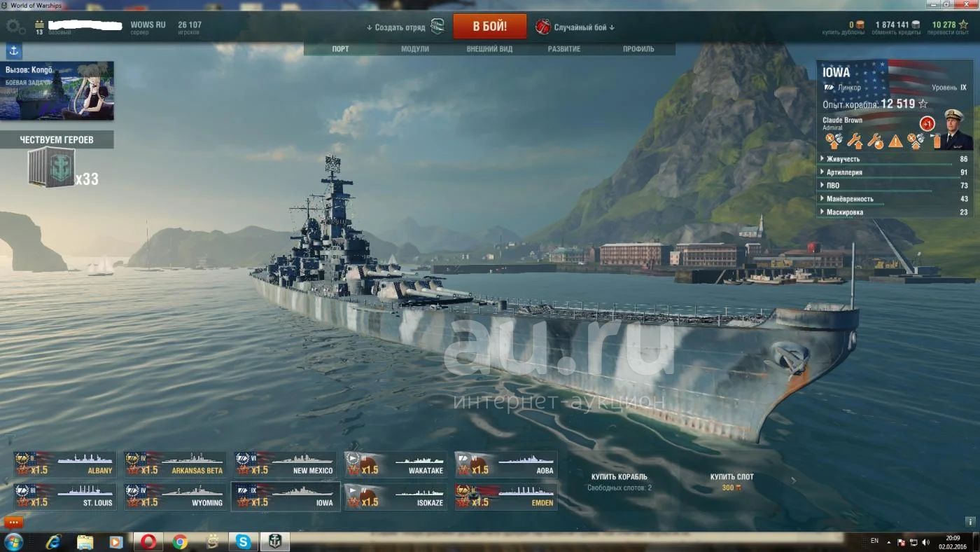Select the ALBANY ship card
Viewport: 980px width, 552px height.
click(65, 464)
